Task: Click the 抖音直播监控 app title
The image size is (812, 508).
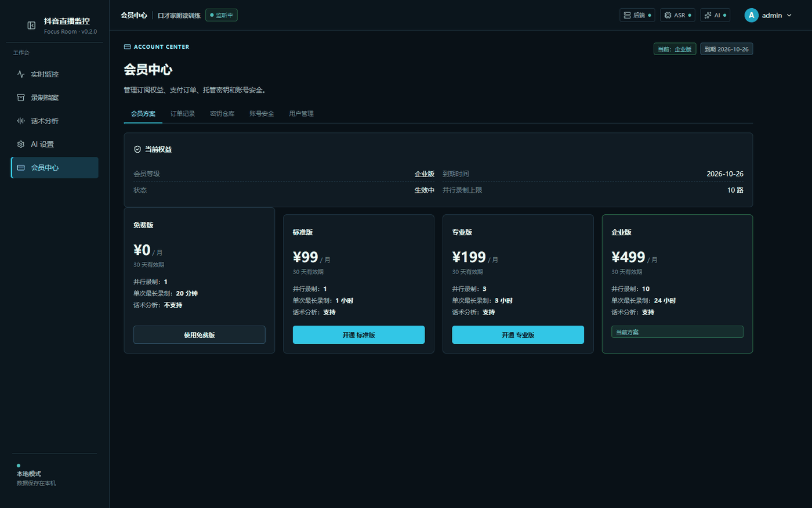Action: pos(67,21)
